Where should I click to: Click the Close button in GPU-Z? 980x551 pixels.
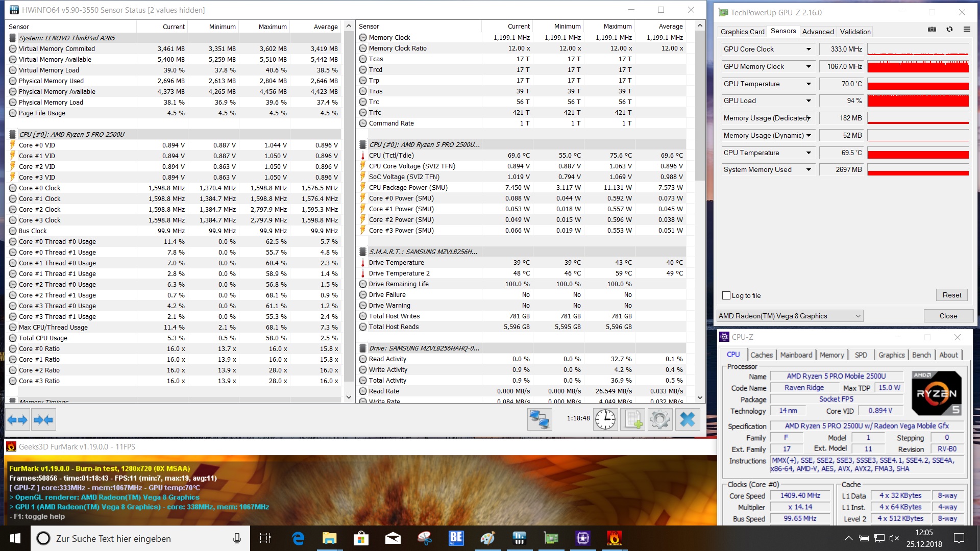(x=948, y=316)
